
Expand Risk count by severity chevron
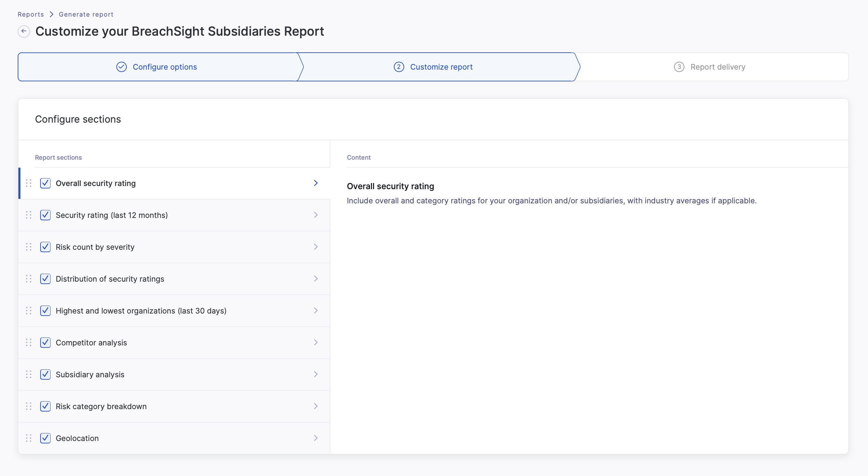coord(316,247)
